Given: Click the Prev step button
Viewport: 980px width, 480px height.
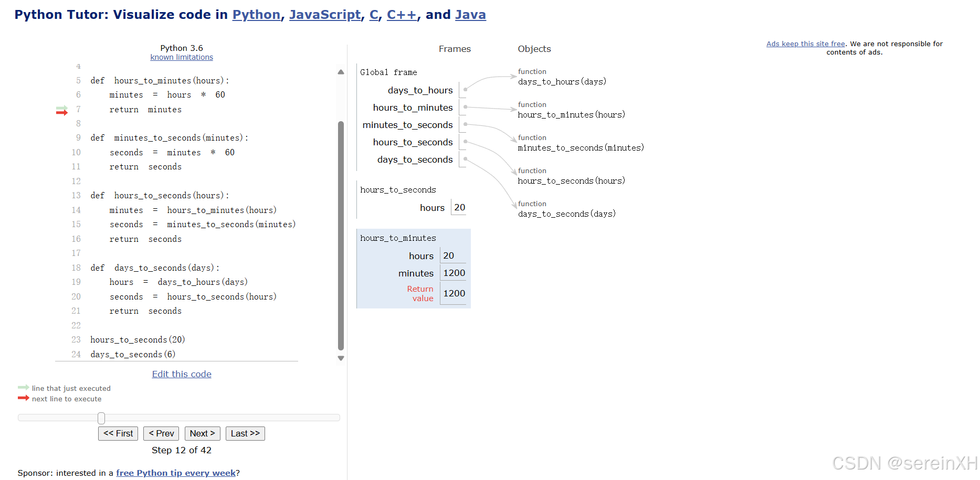Looking at the screenshot, I should click(161, 433).
